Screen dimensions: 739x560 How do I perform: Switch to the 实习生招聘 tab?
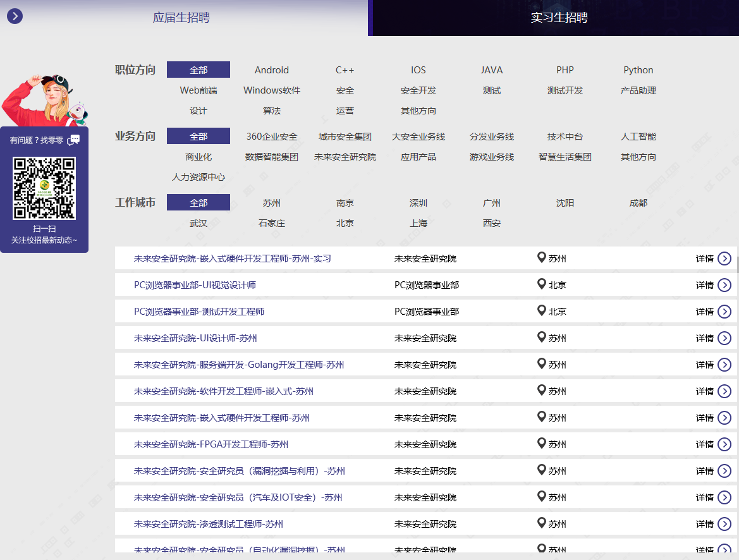pos(559,18)
